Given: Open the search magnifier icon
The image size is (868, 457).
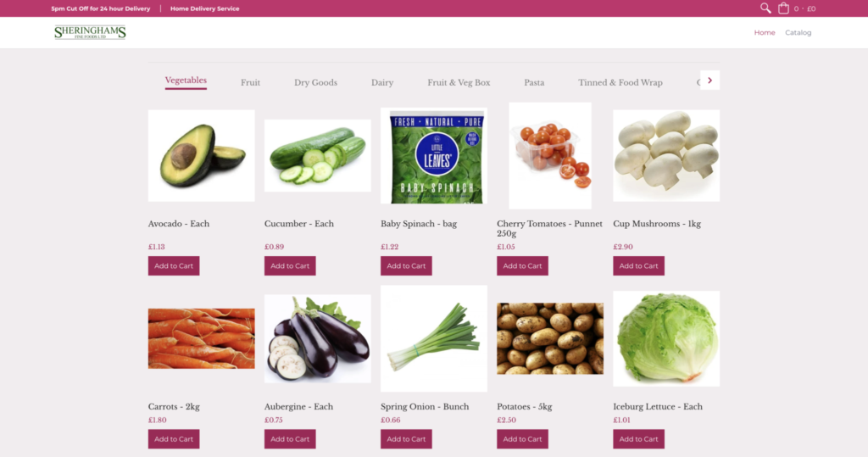Looking at the screenshot, I should [x=765, y=8].
